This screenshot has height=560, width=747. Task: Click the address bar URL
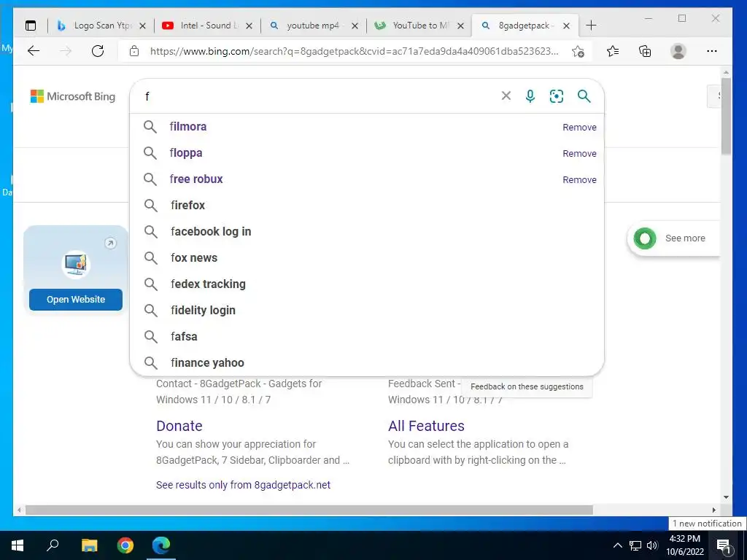(354, 51)
